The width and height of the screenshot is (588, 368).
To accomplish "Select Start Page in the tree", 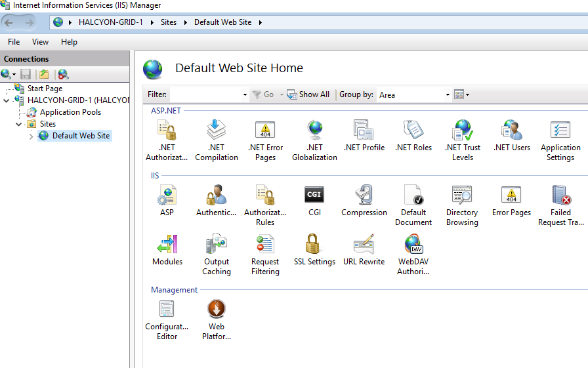I will [45, 89].
